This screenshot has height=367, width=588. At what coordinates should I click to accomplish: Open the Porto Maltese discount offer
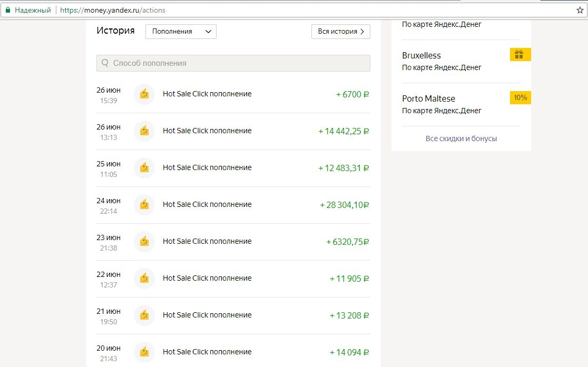[x=428, y=98]
